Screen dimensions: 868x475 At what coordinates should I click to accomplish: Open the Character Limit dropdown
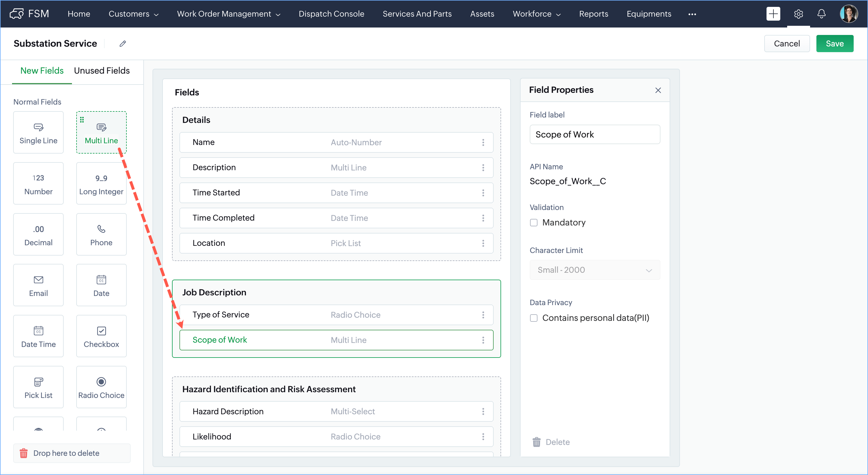click(595, 270)
